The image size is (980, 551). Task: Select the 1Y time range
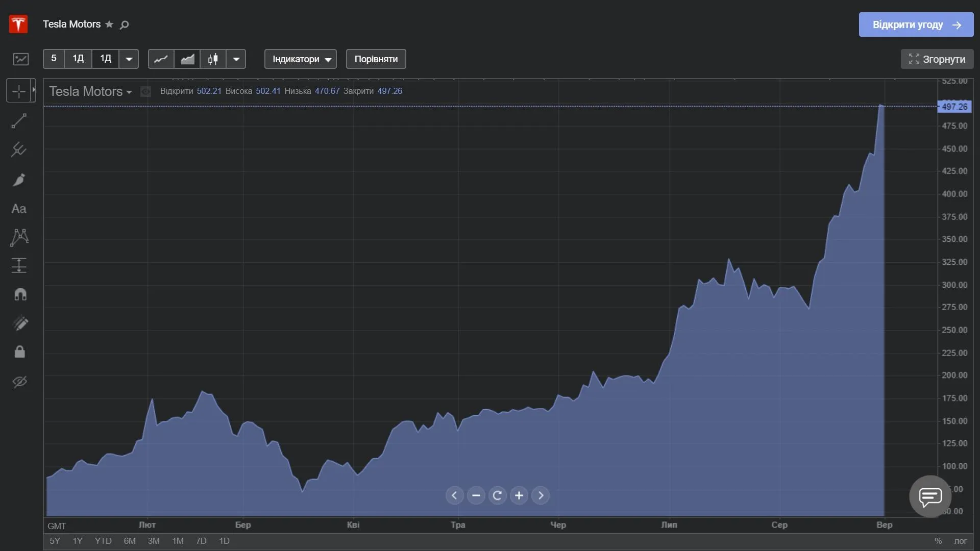(78, 541)
